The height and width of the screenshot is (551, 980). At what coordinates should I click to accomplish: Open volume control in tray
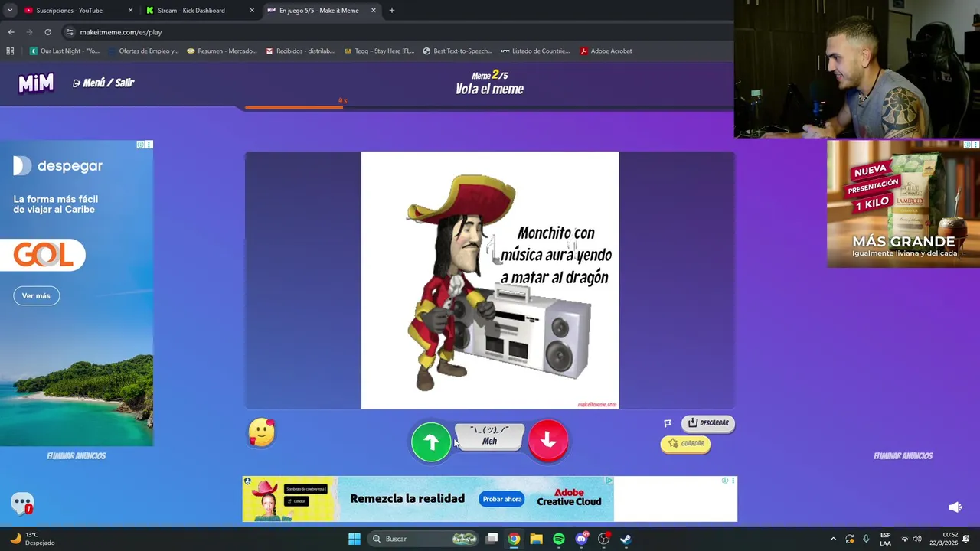(917, 539)
